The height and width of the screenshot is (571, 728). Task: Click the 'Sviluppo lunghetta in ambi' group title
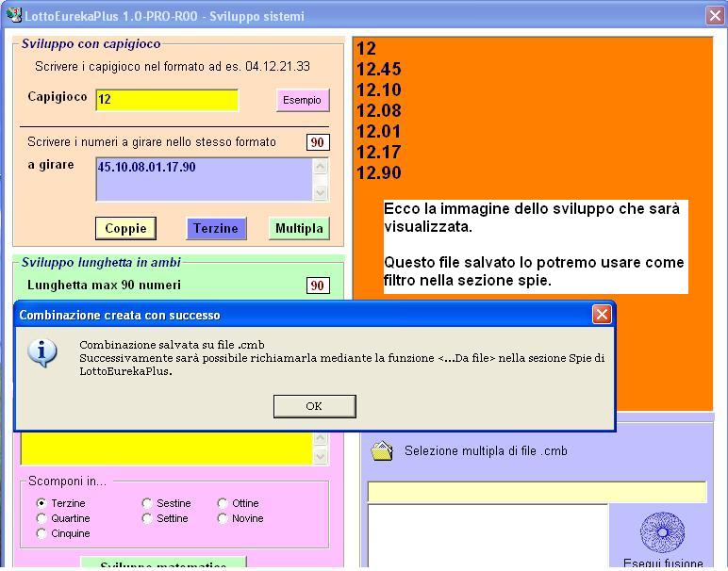(101, 262)
